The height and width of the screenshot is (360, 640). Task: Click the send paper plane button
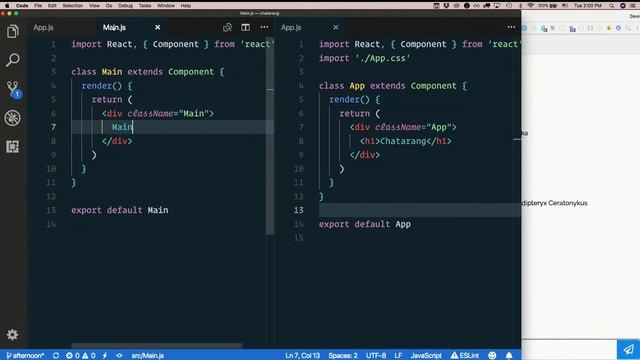[x=628, y=349]
